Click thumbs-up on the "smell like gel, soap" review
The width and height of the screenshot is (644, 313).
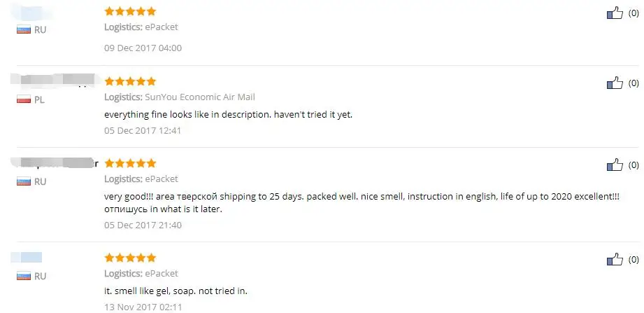(x=614, y=259)
